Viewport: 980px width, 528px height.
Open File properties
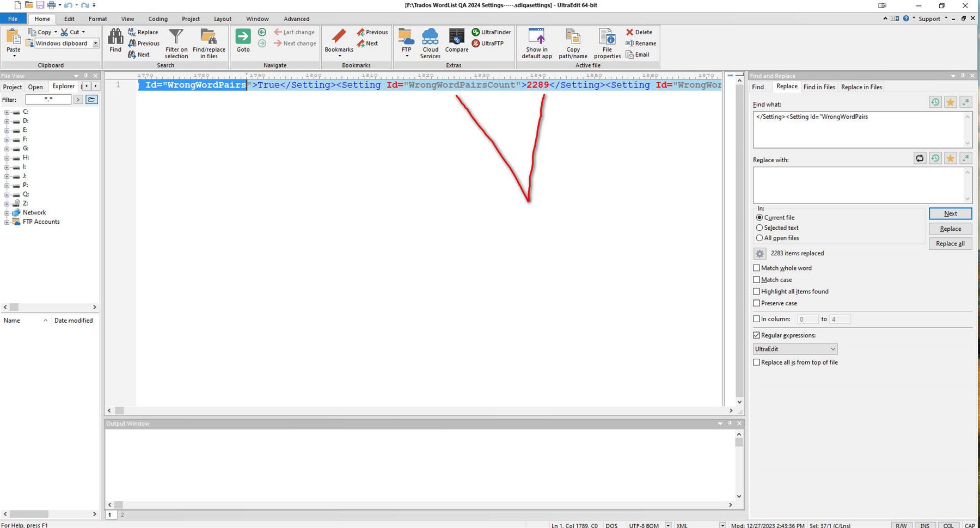point(607,44)
